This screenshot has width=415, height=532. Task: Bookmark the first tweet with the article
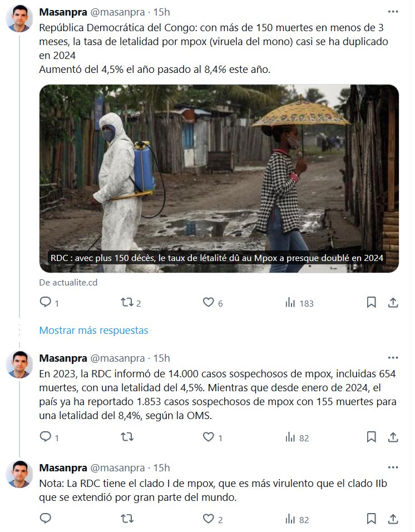click(371, 303)
